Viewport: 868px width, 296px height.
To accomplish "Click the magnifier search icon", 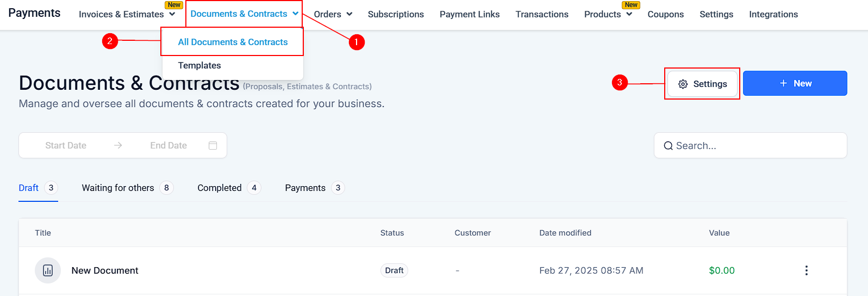I will 669,146.
